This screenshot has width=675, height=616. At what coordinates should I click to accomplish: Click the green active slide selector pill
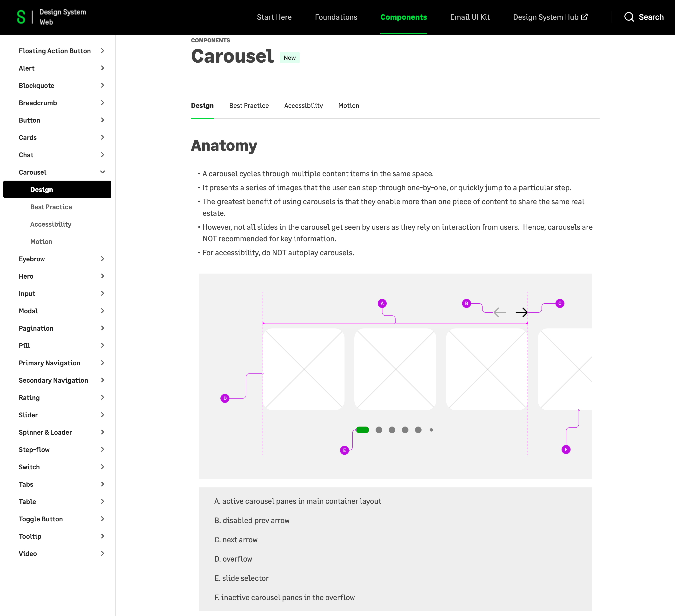pos(363,430)
